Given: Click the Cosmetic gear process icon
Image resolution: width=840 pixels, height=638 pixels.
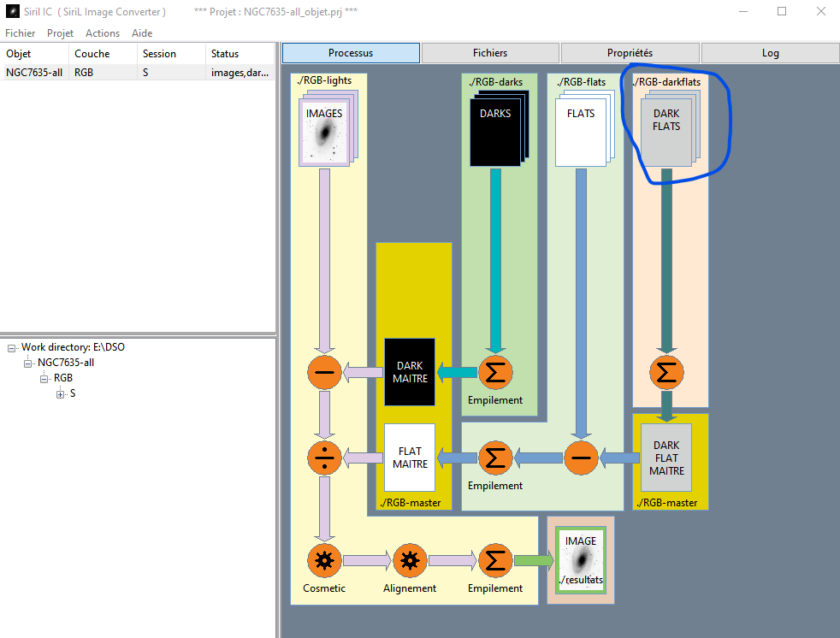Looking at the screenshot, I should [324, 561].
